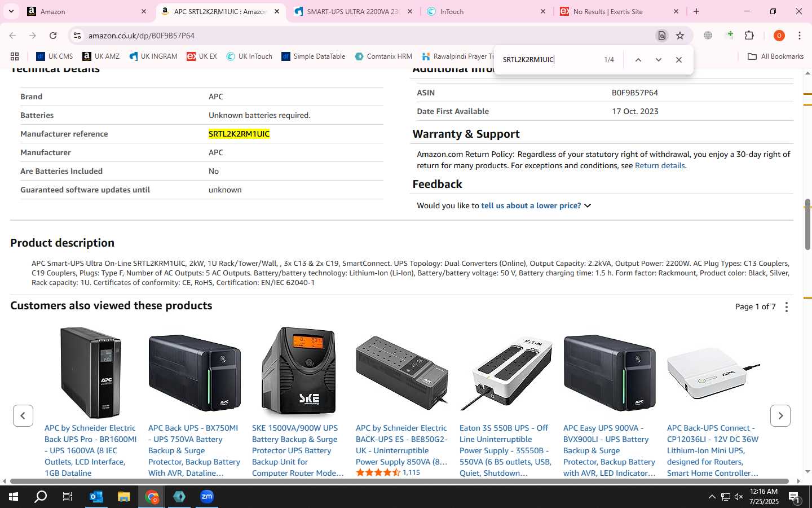
Task: Open APC Back UPS Pro BR1600MI thumbnail
Action: click(91, 373)
